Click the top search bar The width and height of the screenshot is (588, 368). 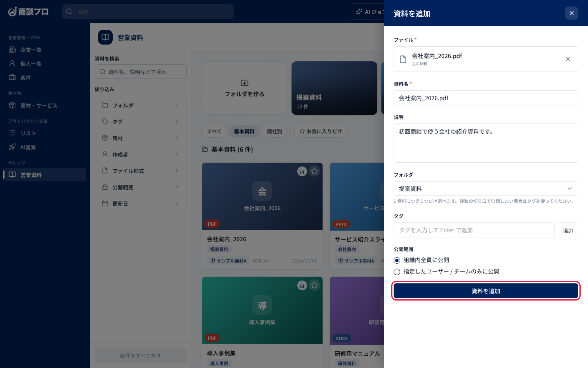148,11
